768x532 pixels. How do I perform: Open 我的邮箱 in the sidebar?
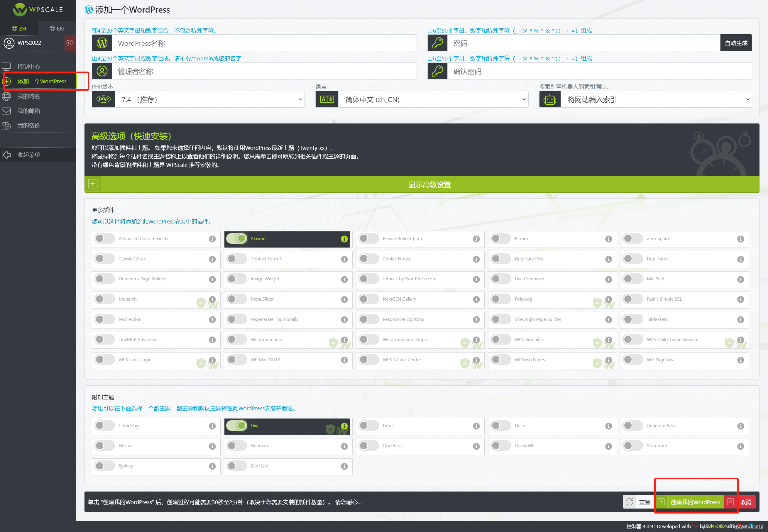click(38, 111)
